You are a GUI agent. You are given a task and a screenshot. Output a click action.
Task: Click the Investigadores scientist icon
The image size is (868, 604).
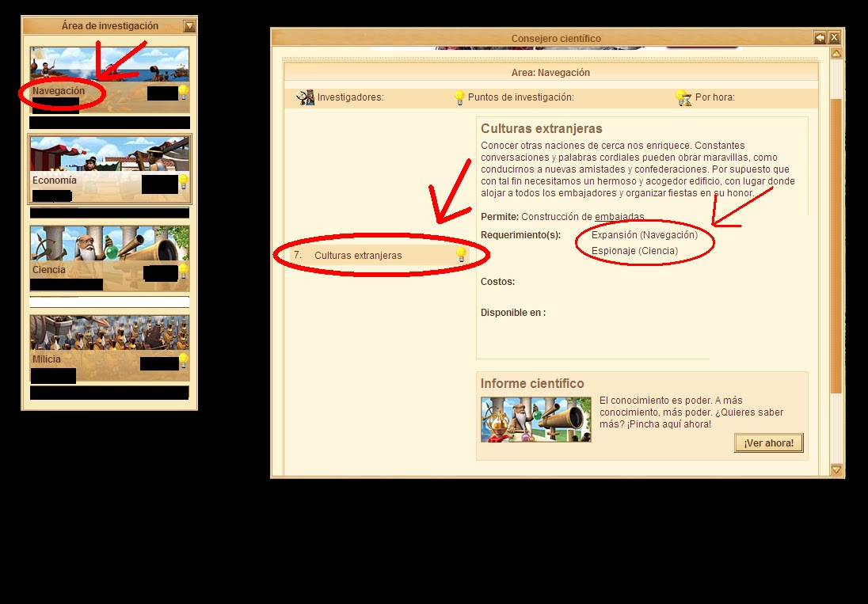(x=305, y=97)
